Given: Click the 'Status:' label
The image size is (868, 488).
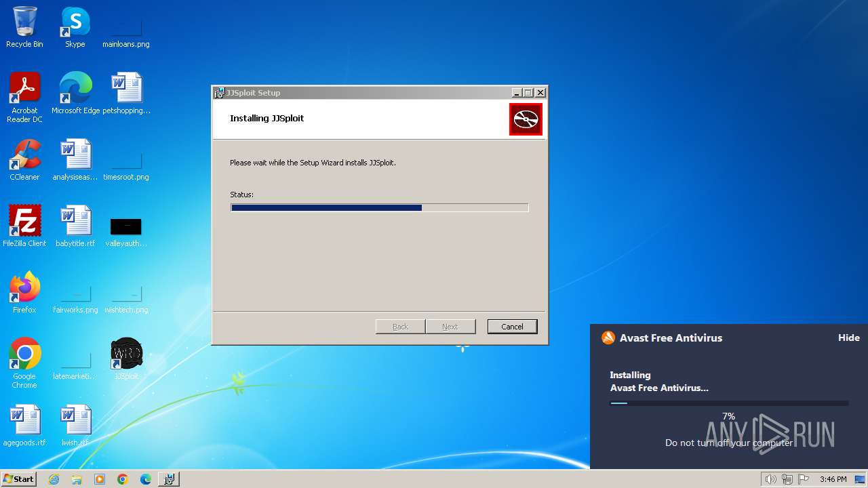Looking at the screenshot, I should (x=241, y=195).
